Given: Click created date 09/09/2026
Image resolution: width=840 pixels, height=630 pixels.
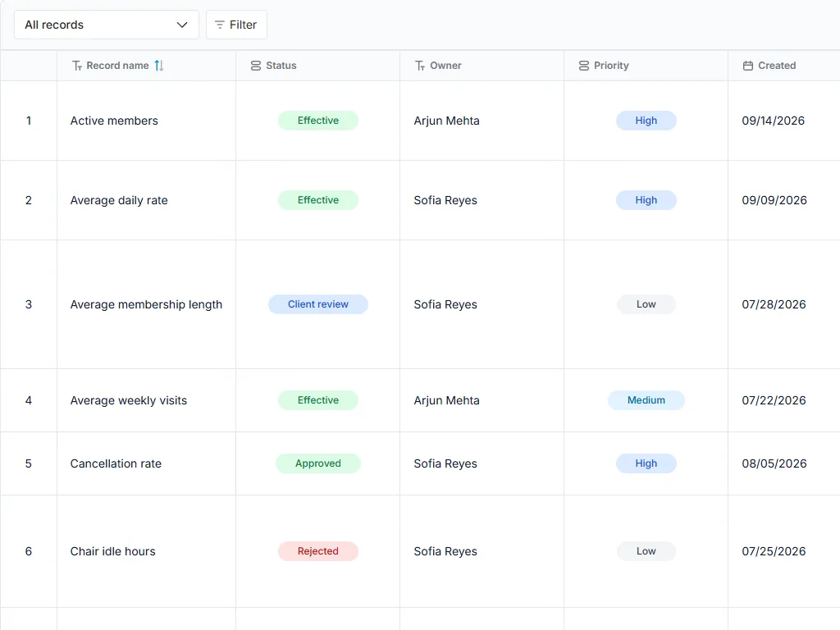Looking at the screenshot, I should pos(774,200).
